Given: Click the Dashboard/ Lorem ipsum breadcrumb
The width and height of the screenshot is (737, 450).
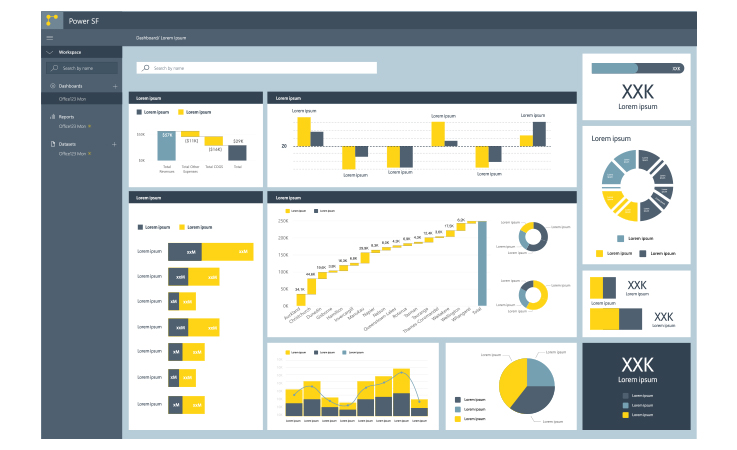Looking at the screenshot, I should click(161, 38).
